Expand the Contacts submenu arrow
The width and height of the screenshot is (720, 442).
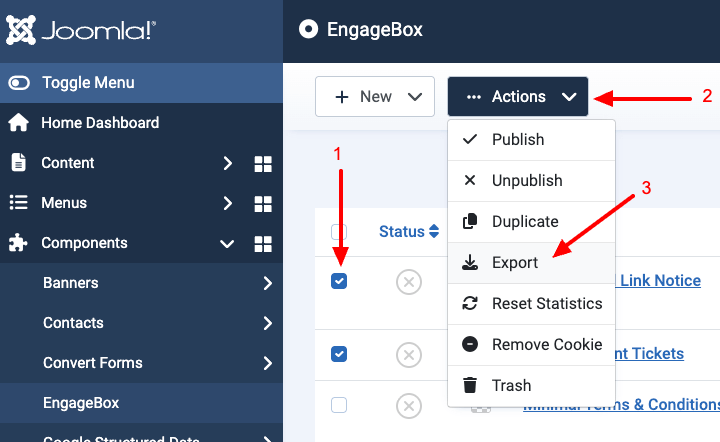click(268, 323)
